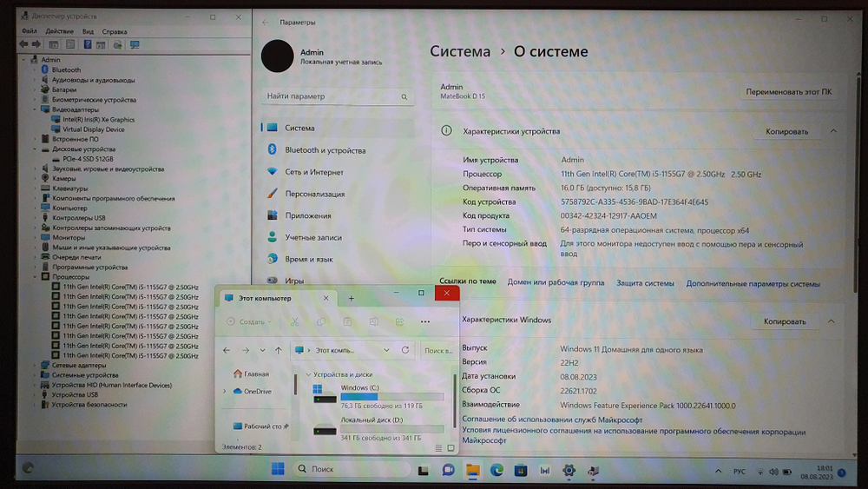
Task: Open Дополнительные параметры системы link
Action: [753, 283]
